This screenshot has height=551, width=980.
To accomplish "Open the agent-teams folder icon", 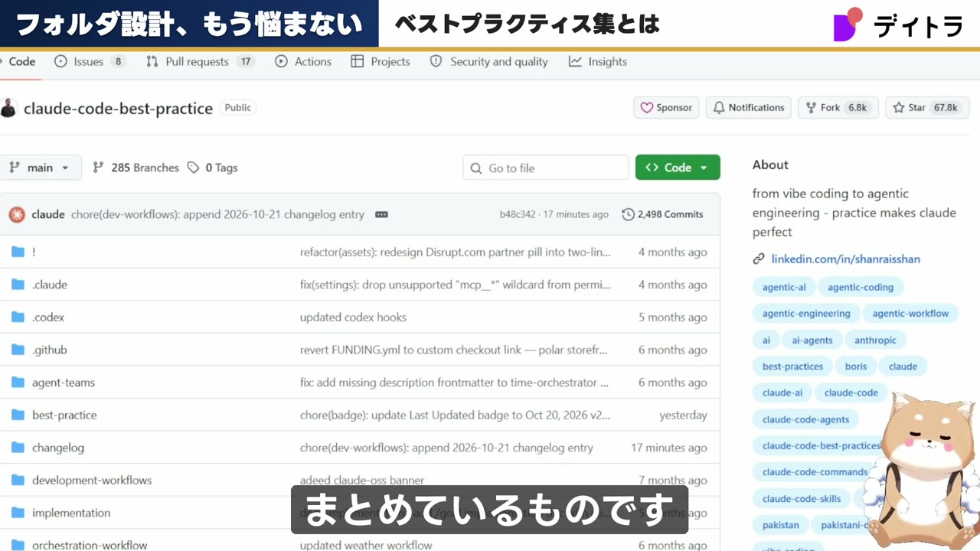I will coord(18,383).
